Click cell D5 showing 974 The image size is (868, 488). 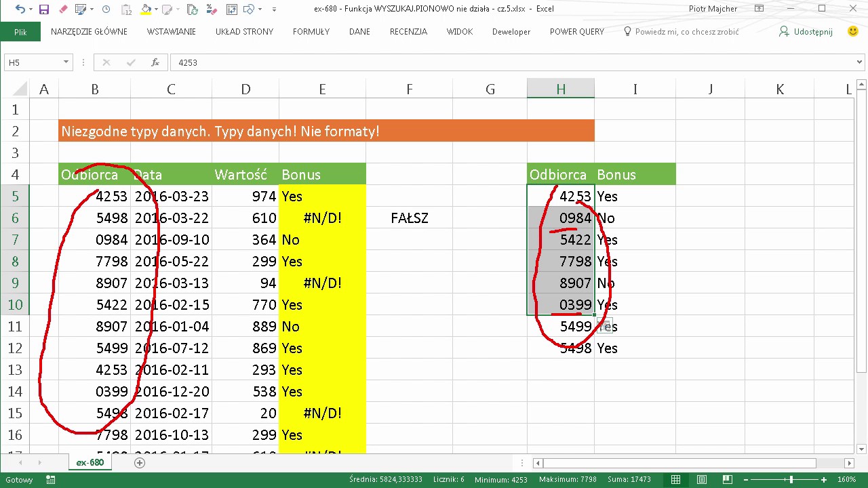pos(245,196)
